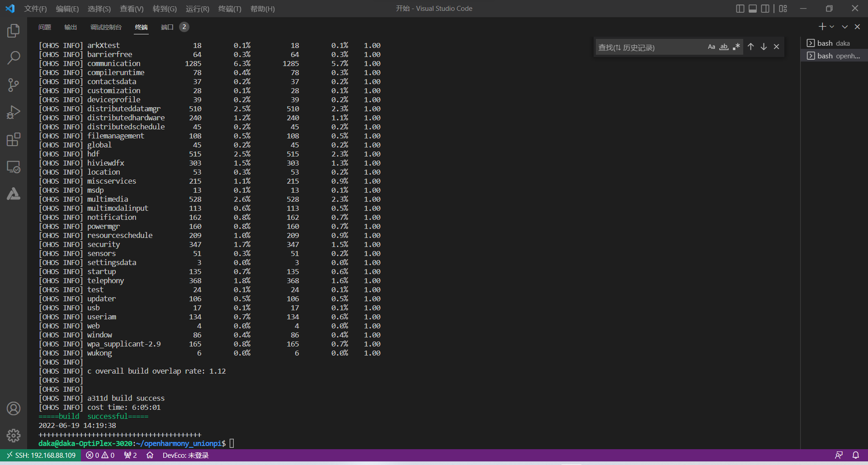This screenshot has height=465, width=868.
Task: Open the 终端(T) menu
Action: pyautogui.click(x=230, y=9)
